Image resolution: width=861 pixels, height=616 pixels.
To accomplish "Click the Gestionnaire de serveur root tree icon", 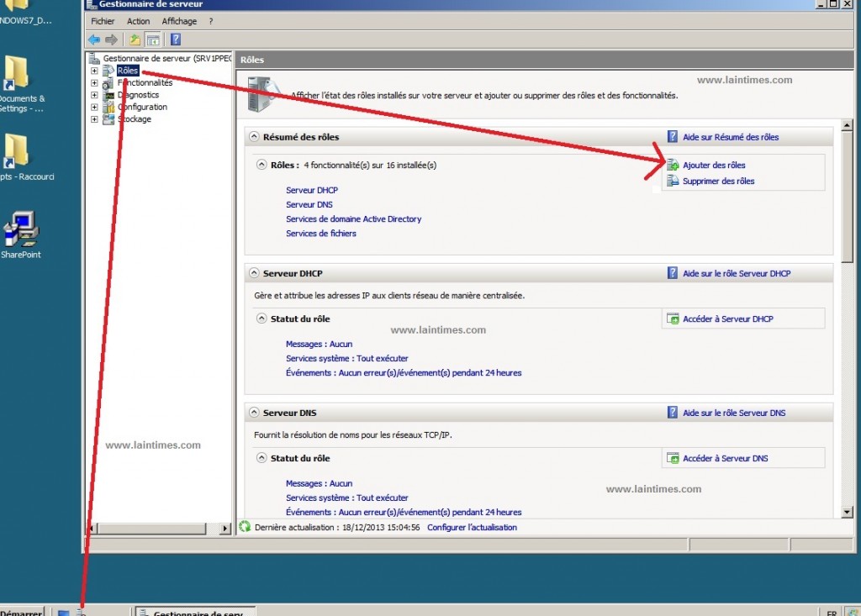I will [x=94, y=58].
